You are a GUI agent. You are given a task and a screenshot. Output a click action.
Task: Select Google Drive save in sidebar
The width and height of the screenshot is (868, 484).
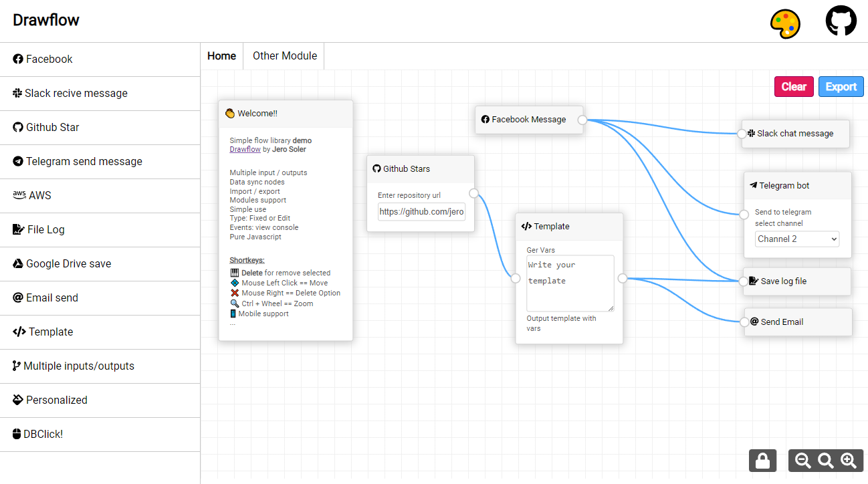pyautogui.click(x=100, y=264)
